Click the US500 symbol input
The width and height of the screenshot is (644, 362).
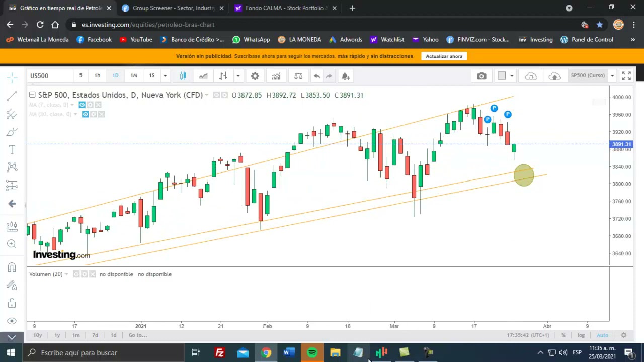pyautogui.click(x=49, y=76)
